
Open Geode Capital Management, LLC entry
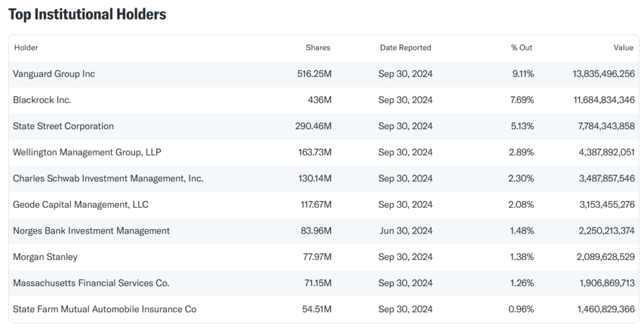point(80,205)
